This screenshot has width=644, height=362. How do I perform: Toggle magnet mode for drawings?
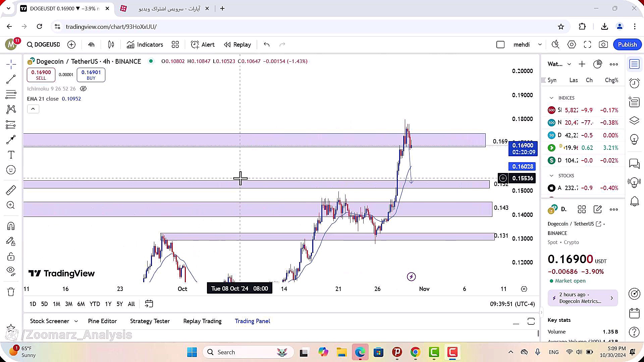(x=11, y=226)
